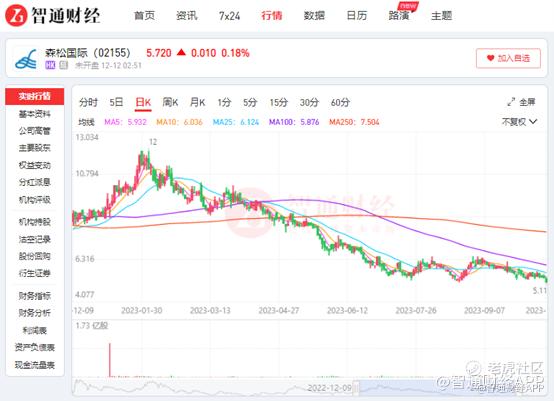Open the 不复权 adjustment dropdown
This screenshot has width=554, height=401.
coord(519,122)
